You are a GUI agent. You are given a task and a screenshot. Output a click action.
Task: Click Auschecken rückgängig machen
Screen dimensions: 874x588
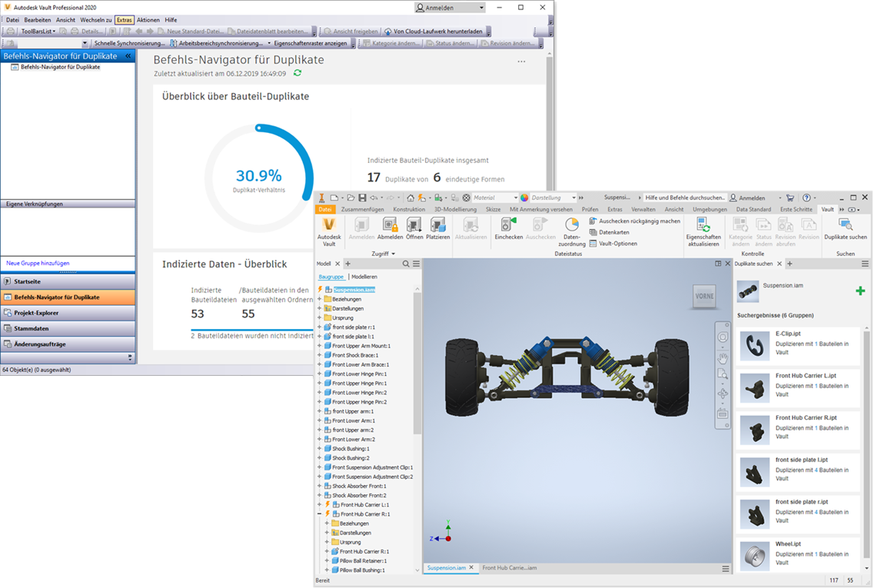pos(634,221)
